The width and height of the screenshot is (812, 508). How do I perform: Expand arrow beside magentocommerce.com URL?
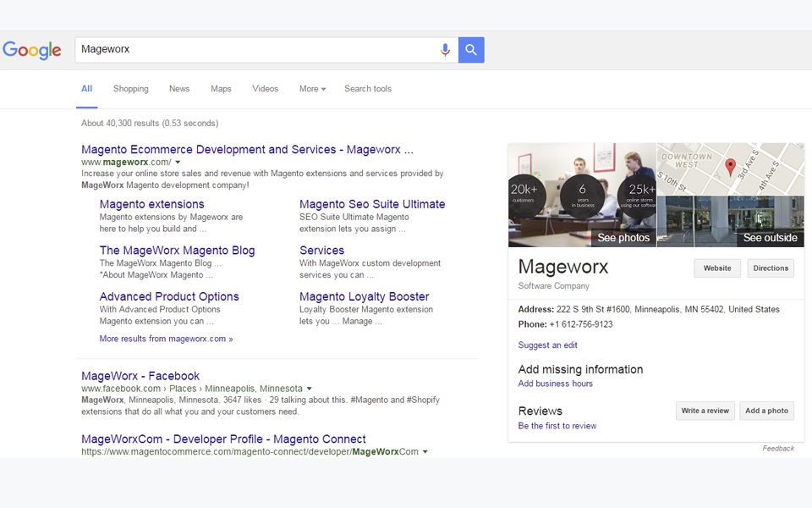(425, 452)
